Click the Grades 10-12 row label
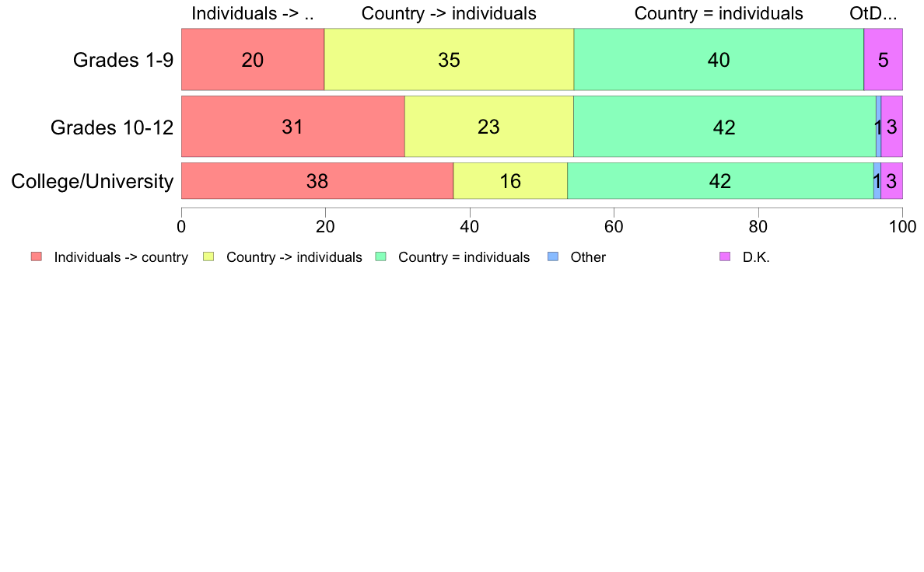 pyautogui.click(x=112, y=127)
